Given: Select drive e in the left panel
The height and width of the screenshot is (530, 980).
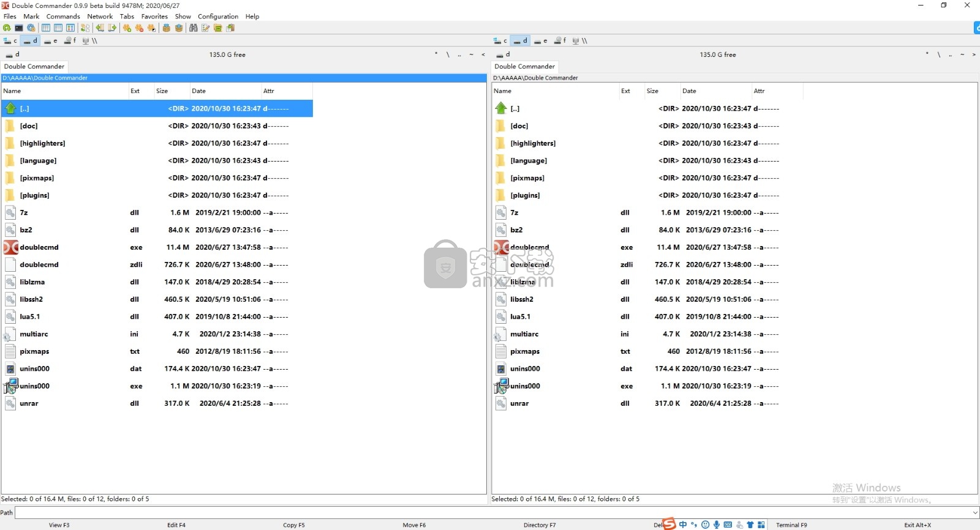Looking at the screenshot, I should [51, 41].
